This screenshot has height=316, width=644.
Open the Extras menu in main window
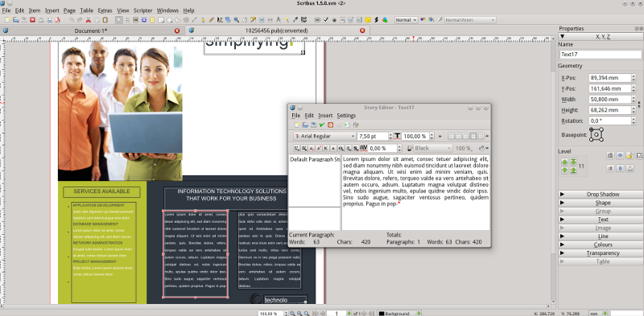click(x=105, y=10)
